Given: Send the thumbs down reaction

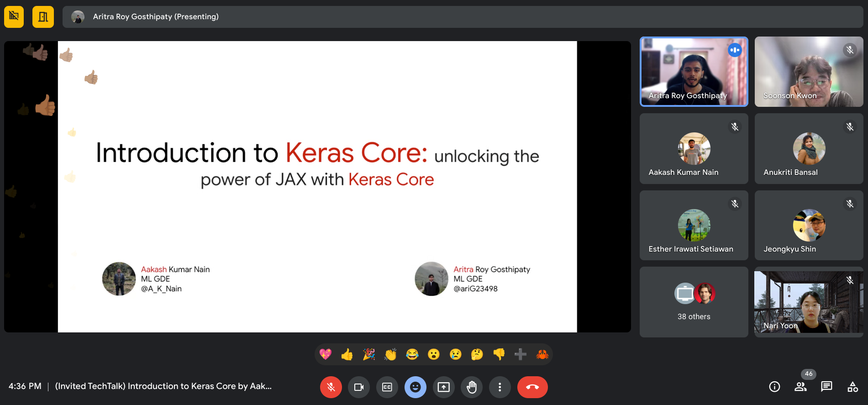Looking at the screenshot, I should (499, 354).
